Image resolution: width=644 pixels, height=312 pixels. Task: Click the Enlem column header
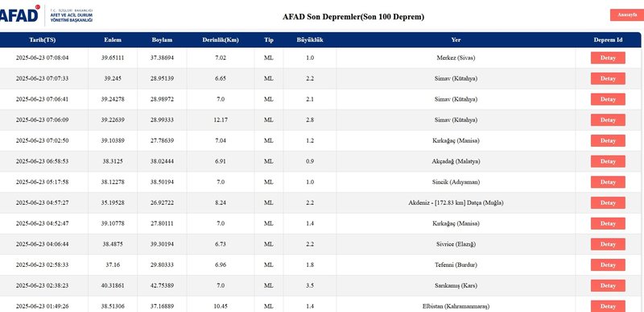pyautogui.click(x=113, y=40)
